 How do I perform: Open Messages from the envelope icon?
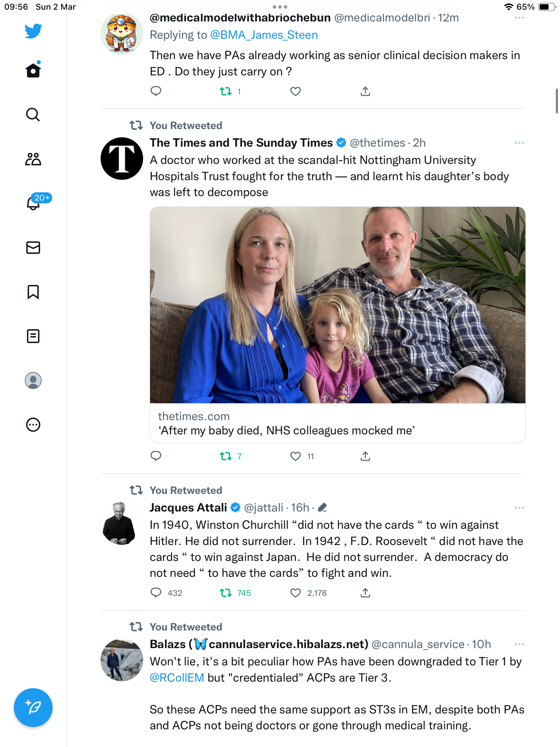pyautogui.click(x=33, y=248)
